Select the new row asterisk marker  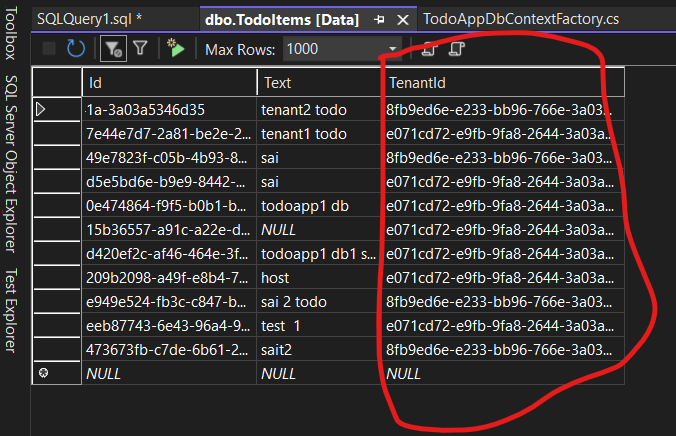tap(44, 373)
